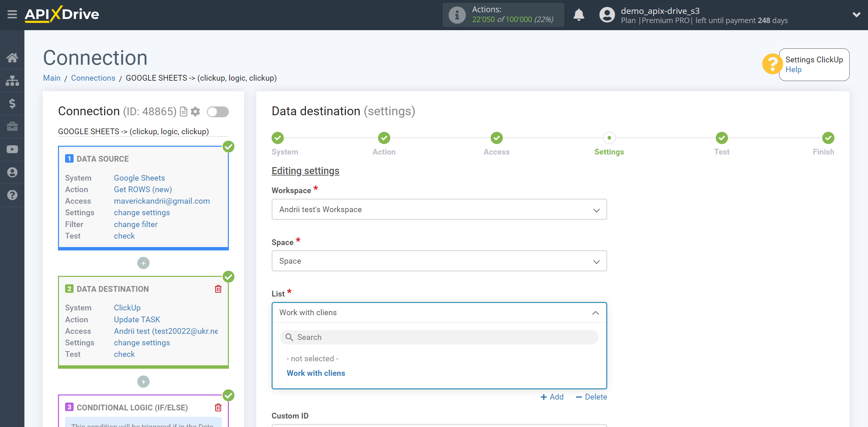
Task: Click the Actions info icon
Action: 457,15
